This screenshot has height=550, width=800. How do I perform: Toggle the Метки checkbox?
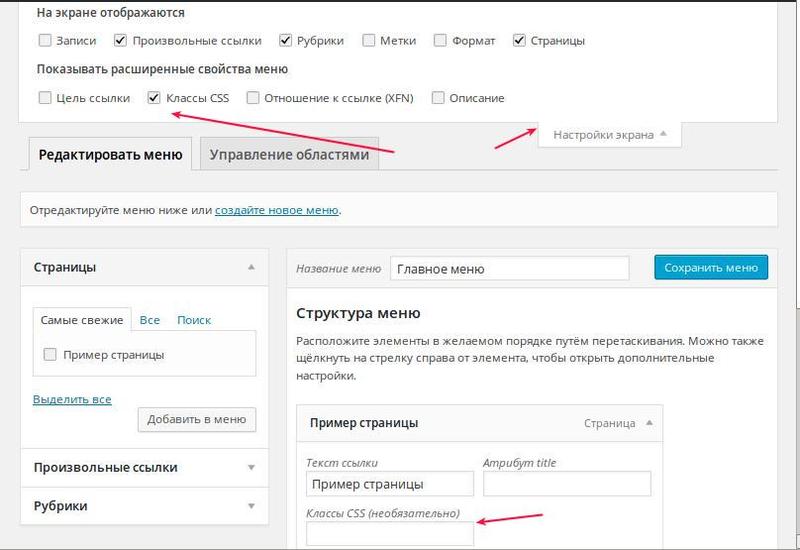pos(369,41)
